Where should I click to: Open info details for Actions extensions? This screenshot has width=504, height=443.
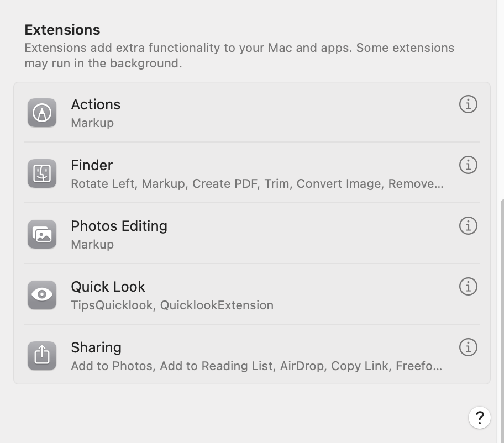[468, 104]
